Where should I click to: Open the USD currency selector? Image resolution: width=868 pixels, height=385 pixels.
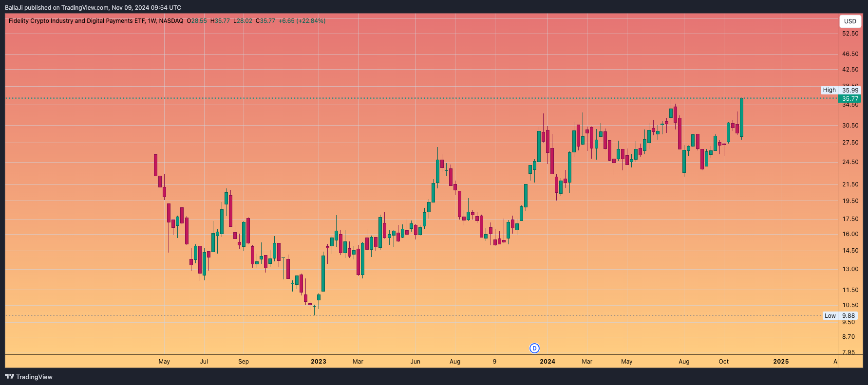(x=850, y=21)
